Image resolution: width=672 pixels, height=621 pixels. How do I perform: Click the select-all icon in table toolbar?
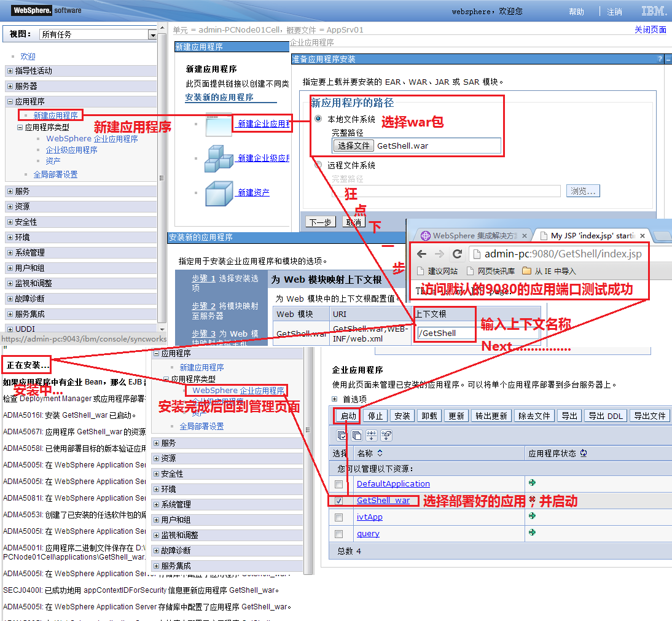(x=342, y=436)
